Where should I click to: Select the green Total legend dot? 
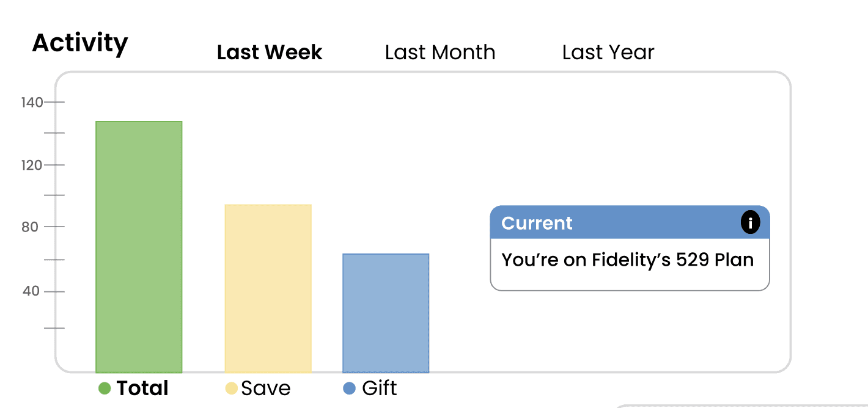point(105,388)
